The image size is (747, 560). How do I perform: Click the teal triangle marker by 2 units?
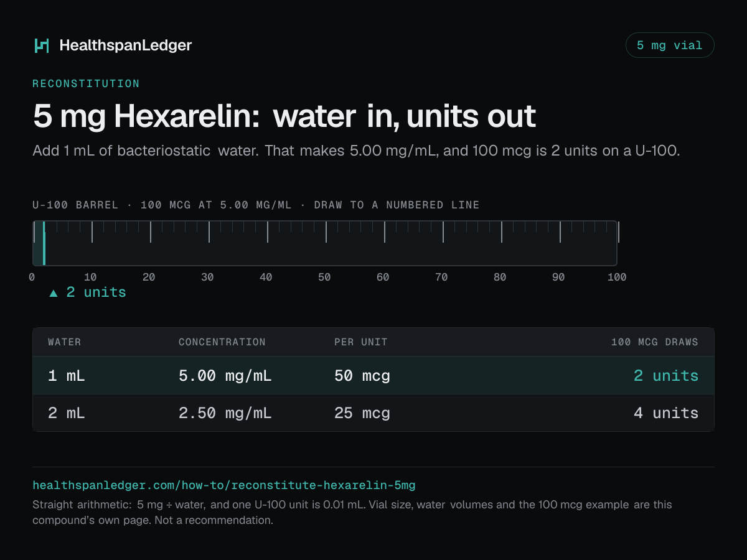point(54,293)
